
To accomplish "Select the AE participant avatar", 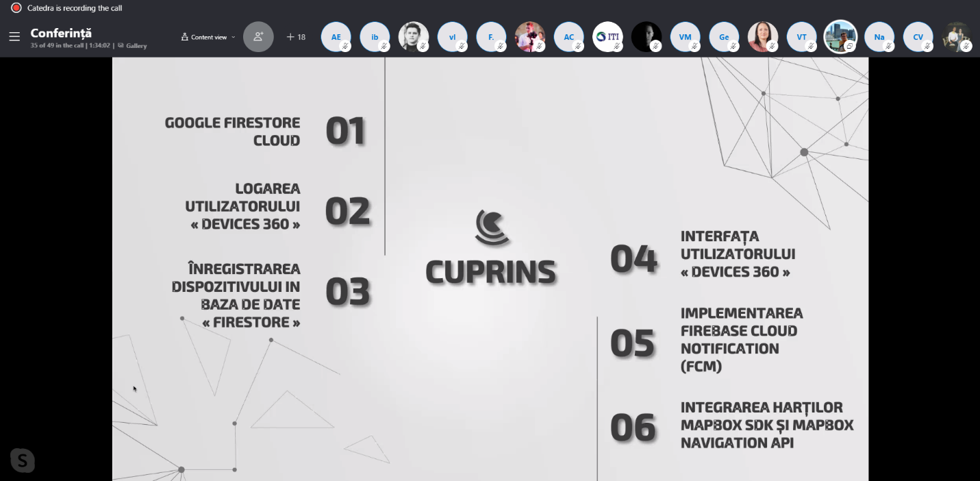I will tap(336, 37).
